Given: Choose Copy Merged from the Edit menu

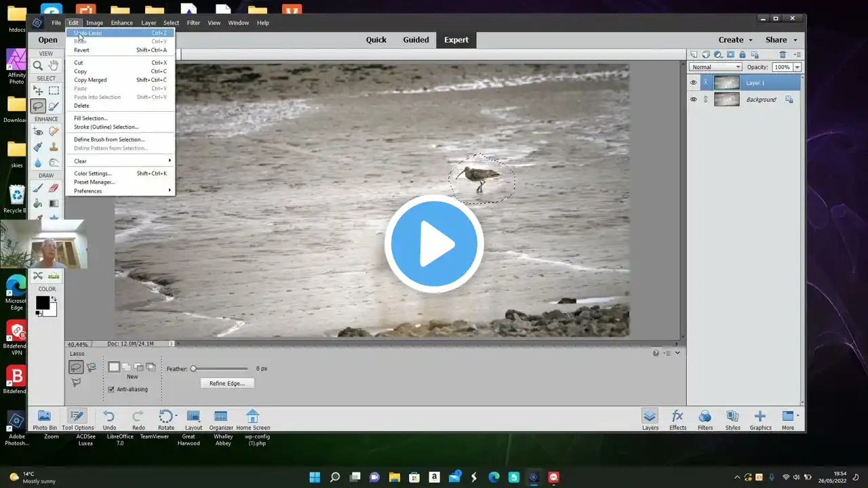Looking at the screenshot, I should (x=120, y=80).
